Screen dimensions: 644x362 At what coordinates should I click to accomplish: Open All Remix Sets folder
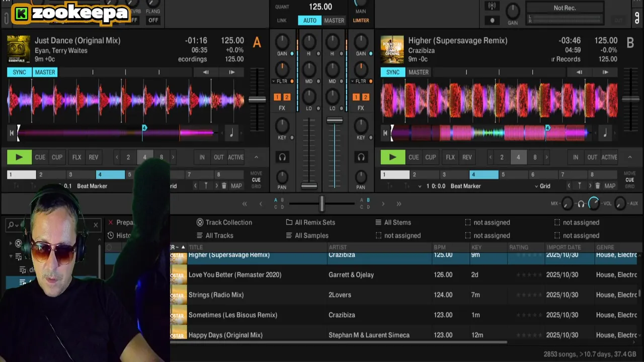click(x=310, y=222)
